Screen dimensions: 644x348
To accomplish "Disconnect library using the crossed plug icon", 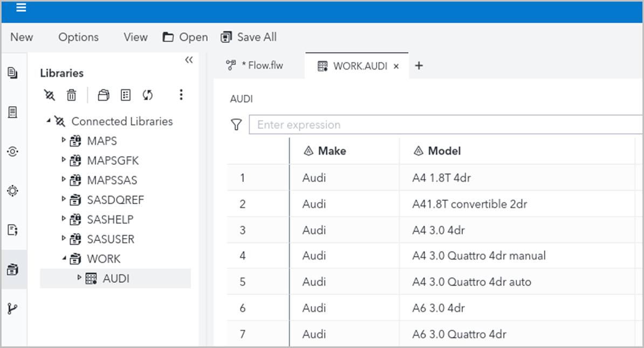I will [x=49, y=95].
